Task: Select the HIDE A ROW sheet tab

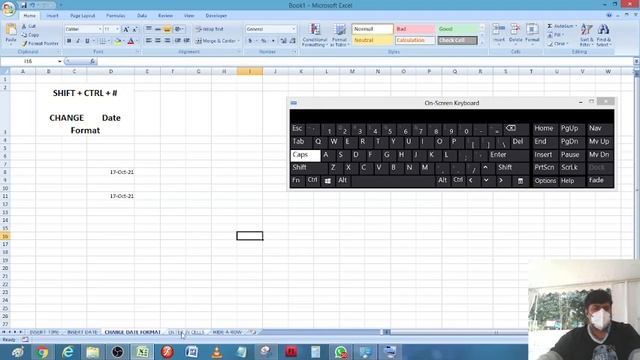Action: (x=227, y=332)
